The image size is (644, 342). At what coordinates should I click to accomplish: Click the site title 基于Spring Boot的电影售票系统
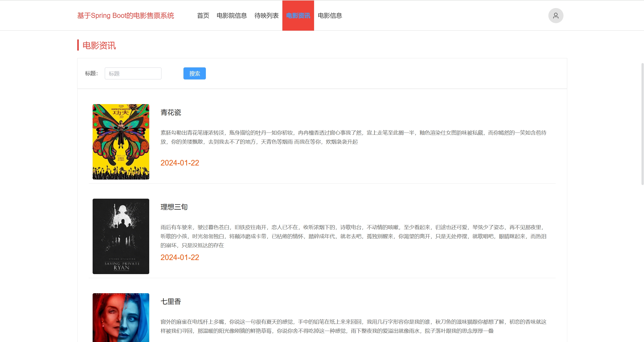(126, 16)
